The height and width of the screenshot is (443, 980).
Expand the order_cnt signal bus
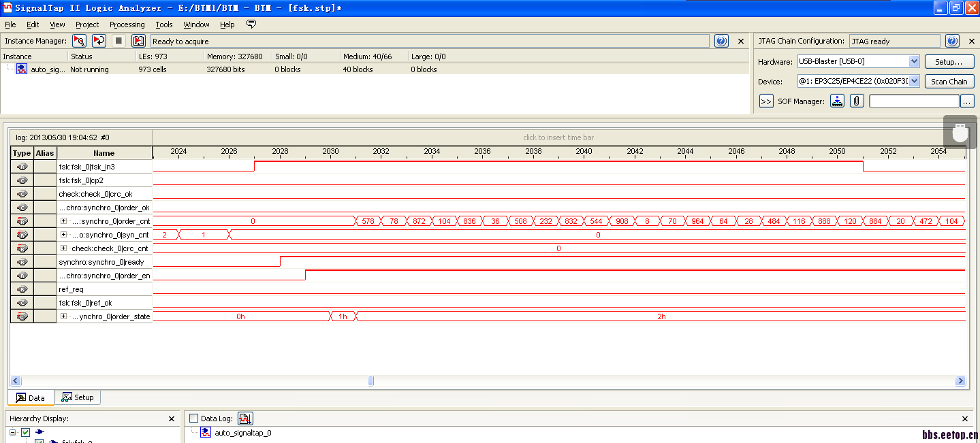tap(63, 221)
